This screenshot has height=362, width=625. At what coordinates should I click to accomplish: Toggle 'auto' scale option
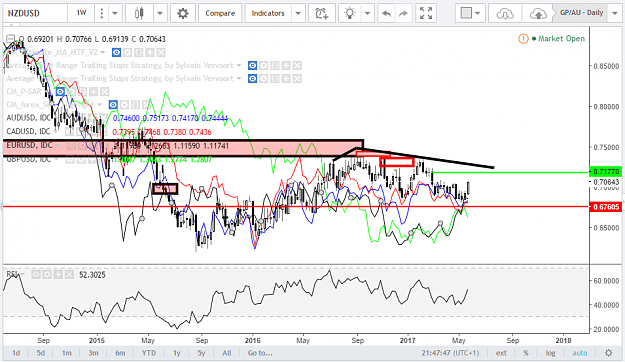580,353
